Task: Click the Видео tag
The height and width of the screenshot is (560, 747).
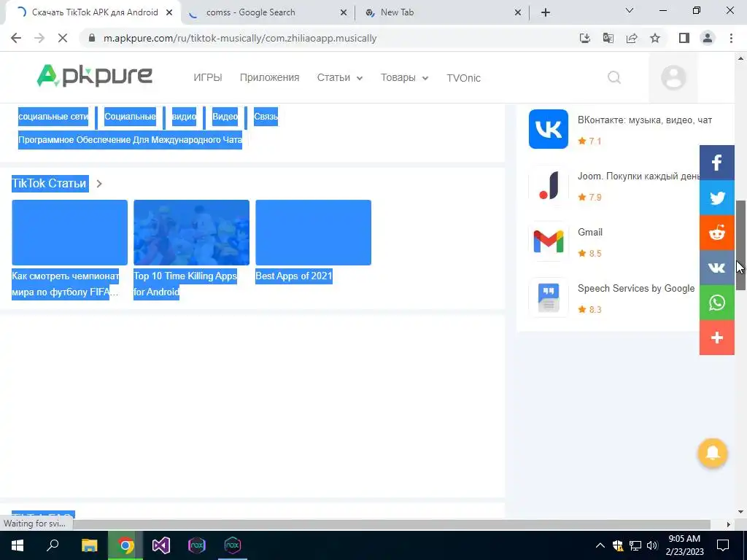Action: pyautogui.click(x=225, y=116)
